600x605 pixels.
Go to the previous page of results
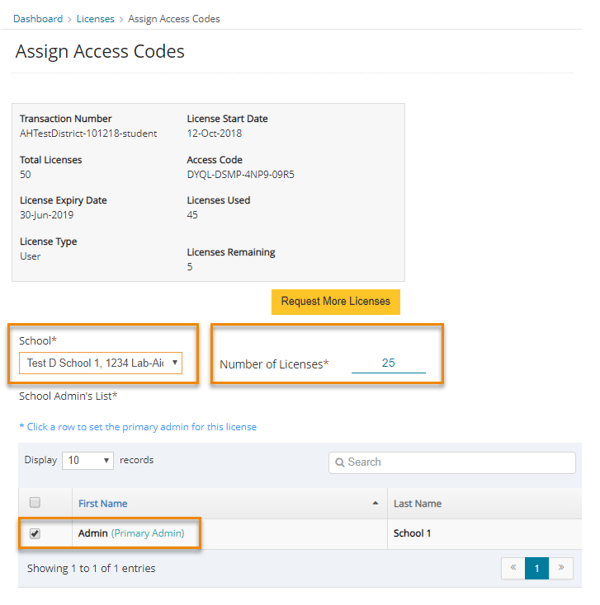tap(513, 568)
